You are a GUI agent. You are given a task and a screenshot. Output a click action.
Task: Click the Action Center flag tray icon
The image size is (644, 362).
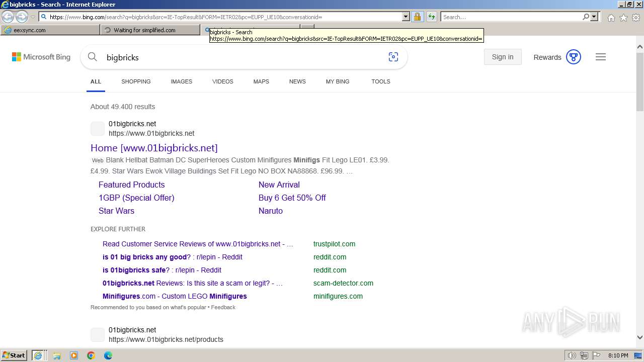click(x=596, y=355)
